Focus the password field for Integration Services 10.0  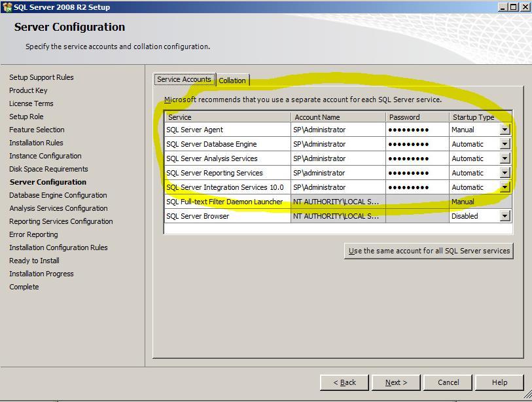coord(417,187)
